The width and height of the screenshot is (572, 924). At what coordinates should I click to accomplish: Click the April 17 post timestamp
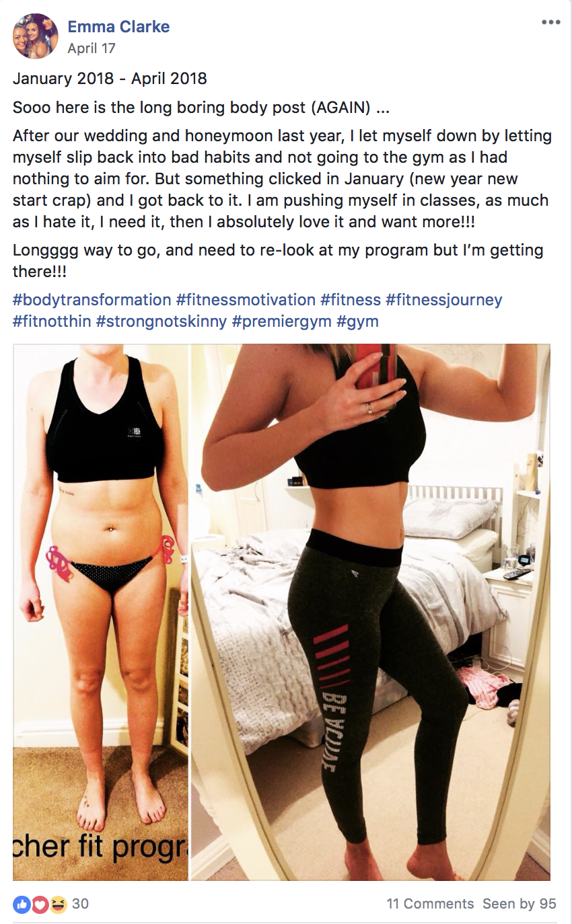click(92, 48)
